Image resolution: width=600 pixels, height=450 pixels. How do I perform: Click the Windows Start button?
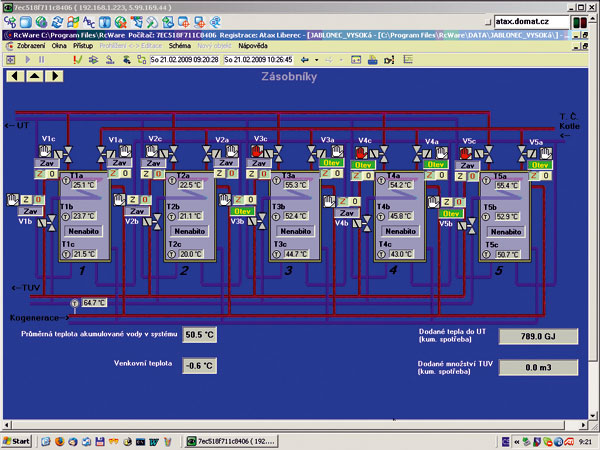click(x=16, y=441)
